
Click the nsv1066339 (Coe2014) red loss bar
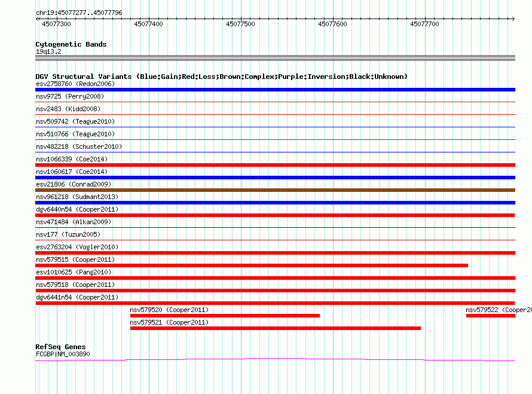[x=275, y=165]
